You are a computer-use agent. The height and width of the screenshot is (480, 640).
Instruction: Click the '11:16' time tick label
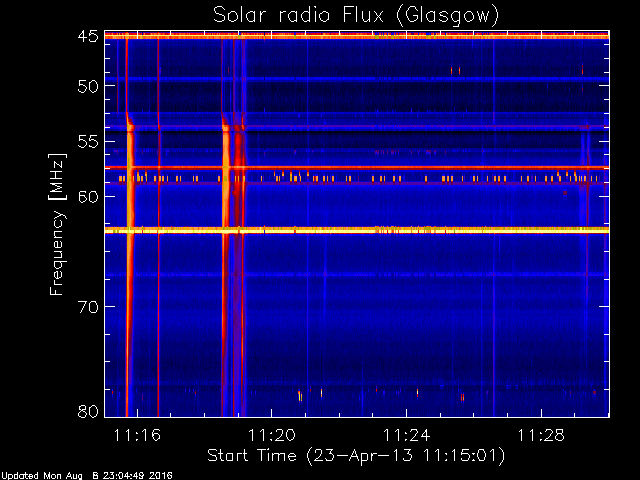pyautogui.click(x=137, y=436)
